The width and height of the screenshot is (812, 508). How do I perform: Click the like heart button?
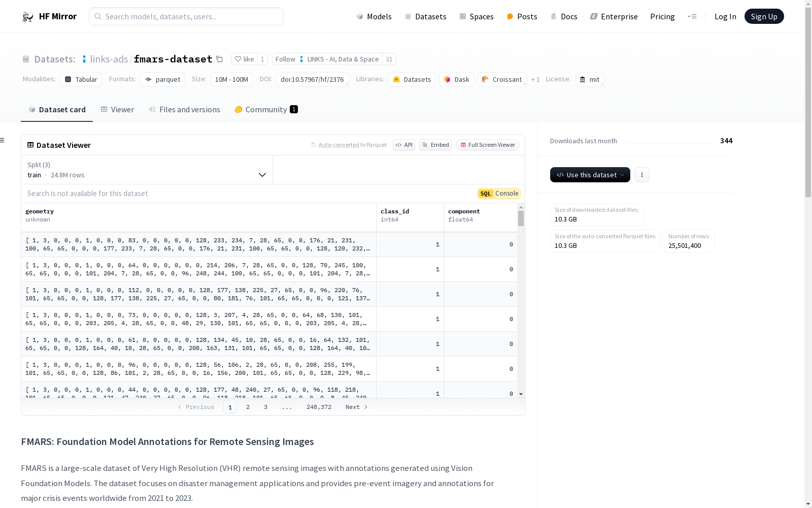245,59
